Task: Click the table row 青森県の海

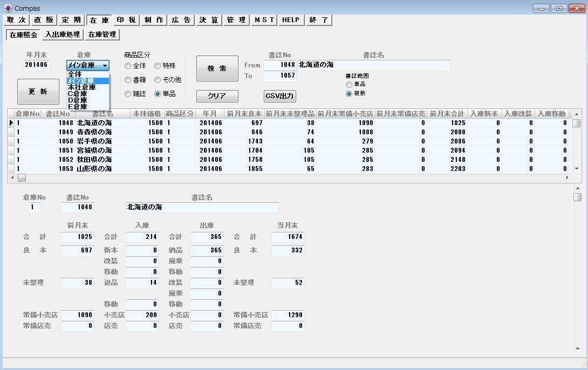Action: tap(289, 132)
